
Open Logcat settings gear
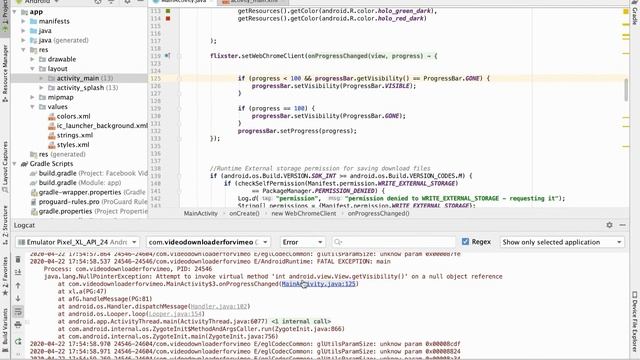pos(609,225)
